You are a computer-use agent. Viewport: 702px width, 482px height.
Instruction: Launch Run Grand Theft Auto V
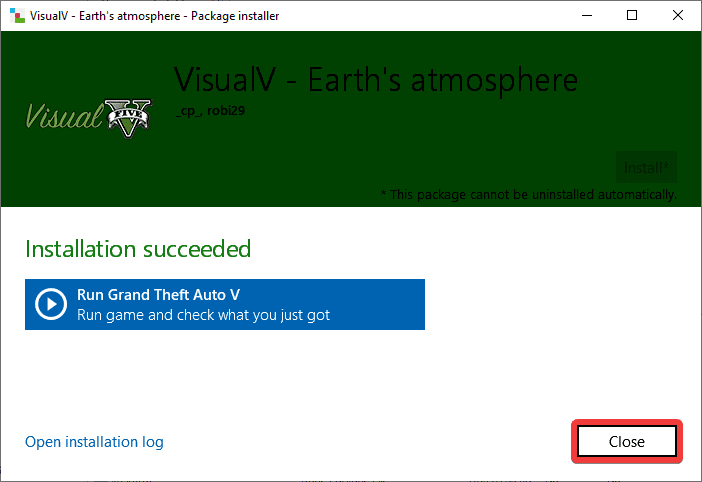tap(225, 304)
